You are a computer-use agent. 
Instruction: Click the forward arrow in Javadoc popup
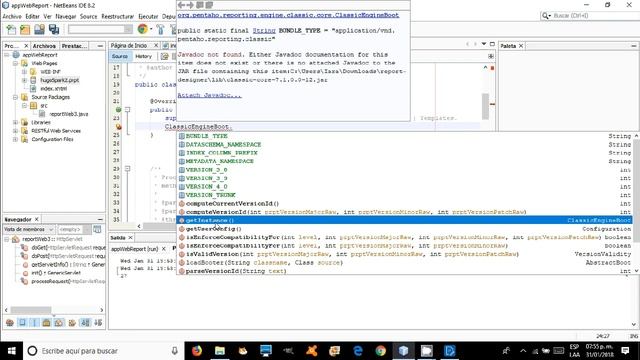pos(190,5)
